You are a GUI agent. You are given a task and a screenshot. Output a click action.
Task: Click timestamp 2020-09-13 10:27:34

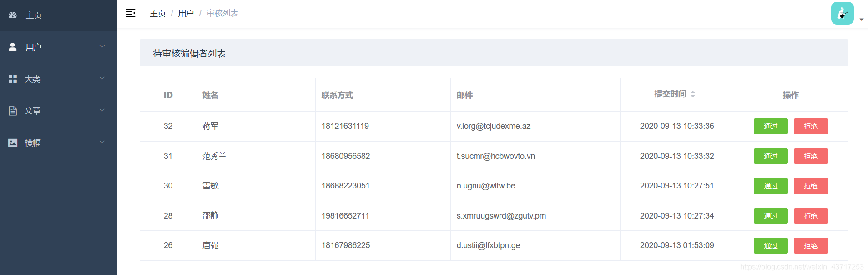(677, 216)
